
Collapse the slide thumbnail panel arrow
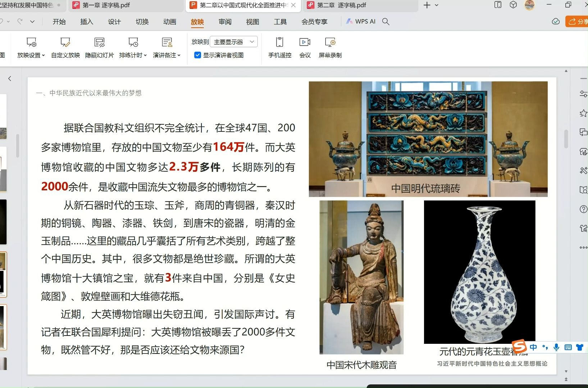coord(10,78)
